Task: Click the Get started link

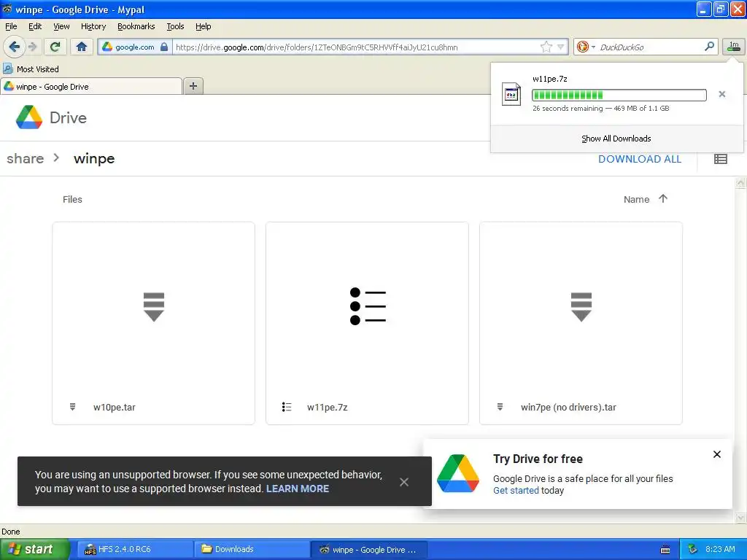Action: point(516,491)
